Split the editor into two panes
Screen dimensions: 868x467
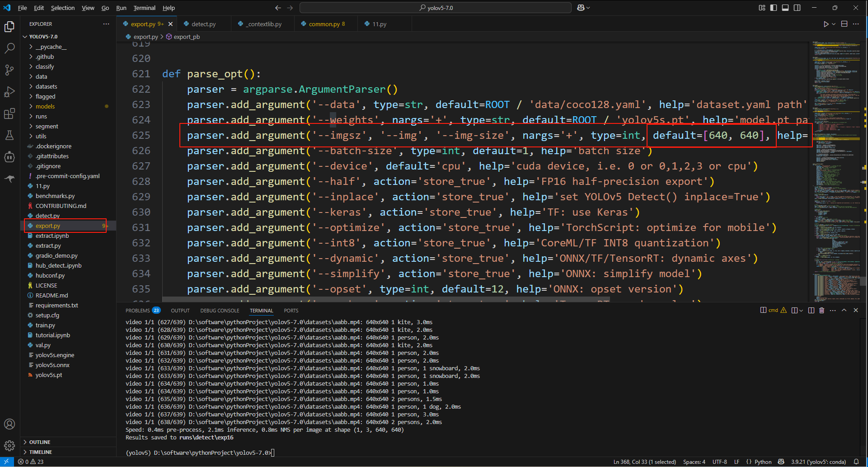[x=843, y=24]
